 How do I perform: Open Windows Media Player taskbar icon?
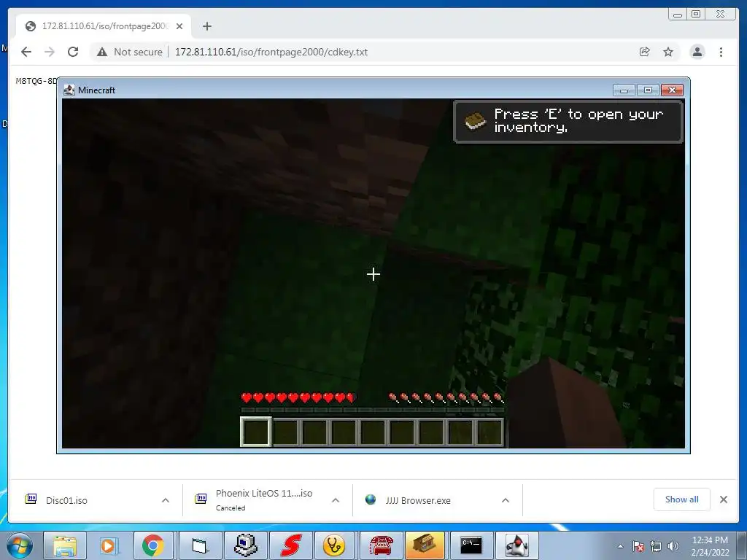tap(109, 545)
